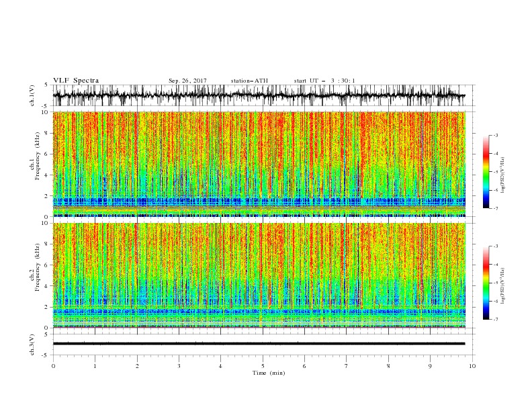The height and width of the screenshot is (411, 532).
Task: Click the ch.1 color bar "log(PSD)(V²/Hz)" label
Action: 503,175
